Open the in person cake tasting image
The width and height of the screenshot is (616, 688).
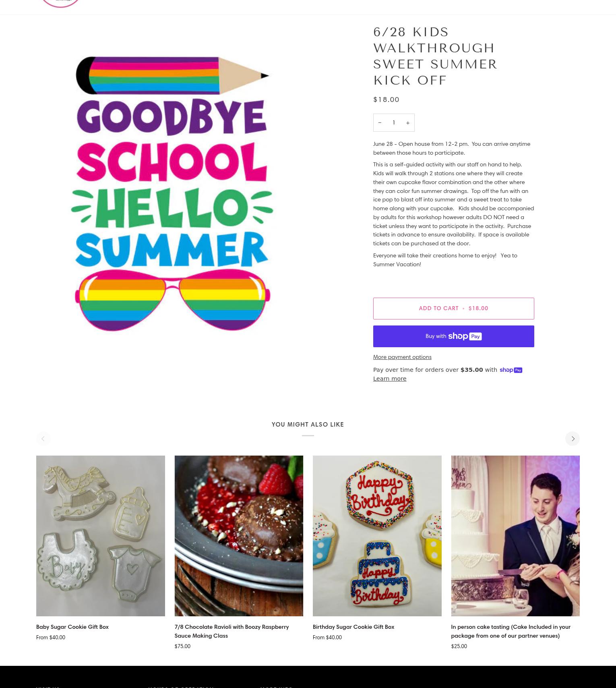(515, 536)
